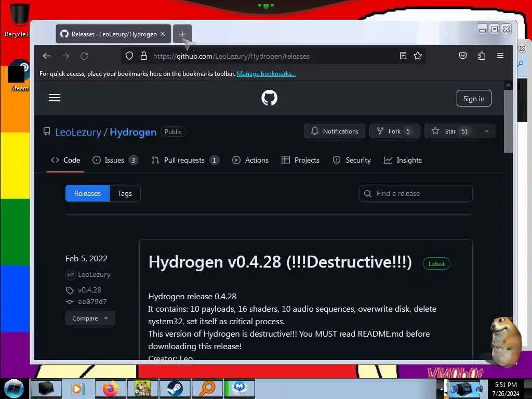The height and width of the screenshot is (399, 532).
Task: Toggle reader view icon in address bar
Action: (403, 56)
